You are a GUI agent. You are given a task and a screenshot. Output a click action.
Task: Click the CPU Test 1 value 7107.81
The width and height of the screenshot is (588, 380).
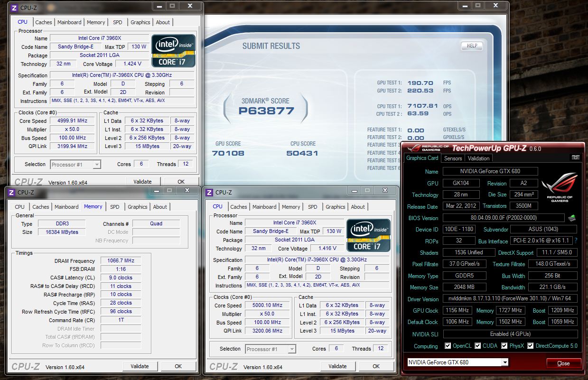click(422, 106)
